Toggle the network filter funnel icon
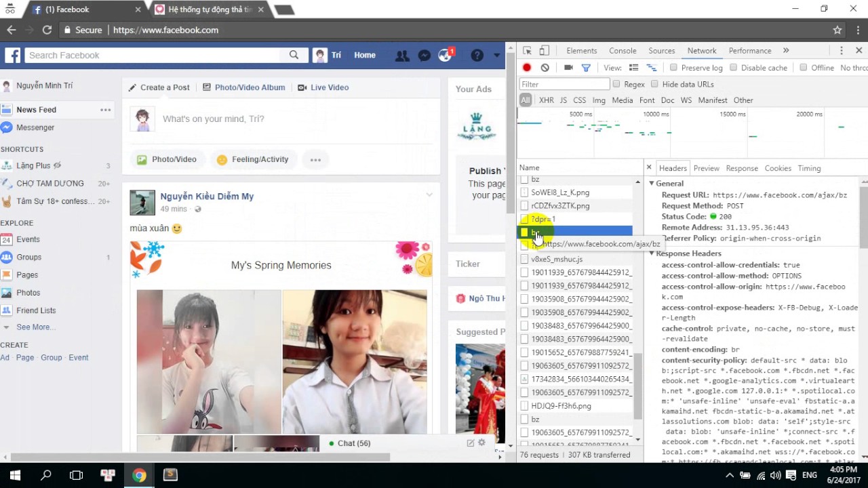 pos(586,68)
